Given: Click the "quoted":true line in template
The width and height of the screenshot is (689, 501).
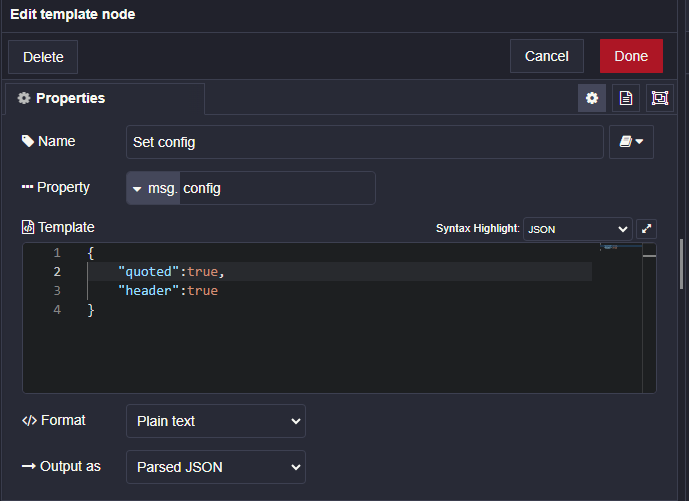Looking at the screenshot, I should [171, 272].
